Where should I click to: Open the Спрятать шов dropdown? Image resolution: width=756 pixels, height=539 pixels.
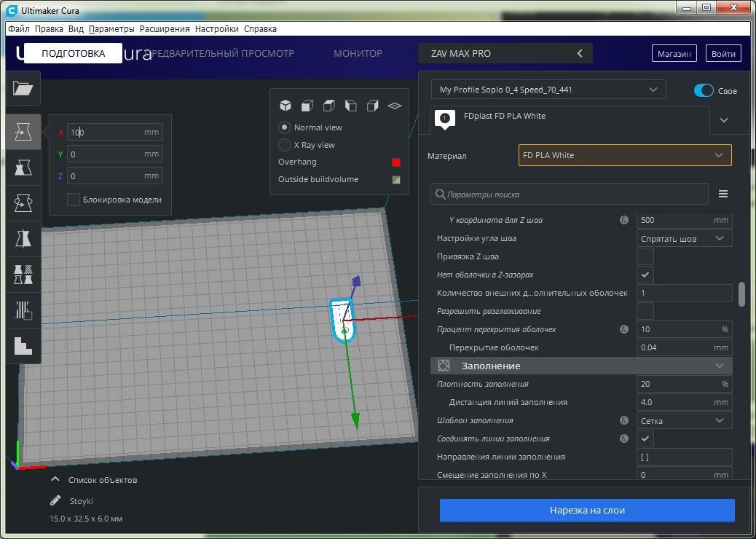pos(684,238)
